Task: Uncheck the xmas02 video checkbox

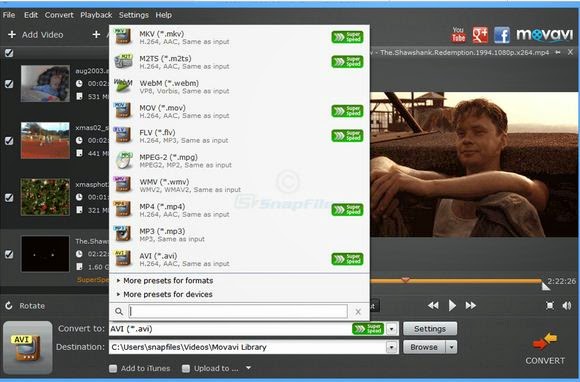Action: click(9, 141)
